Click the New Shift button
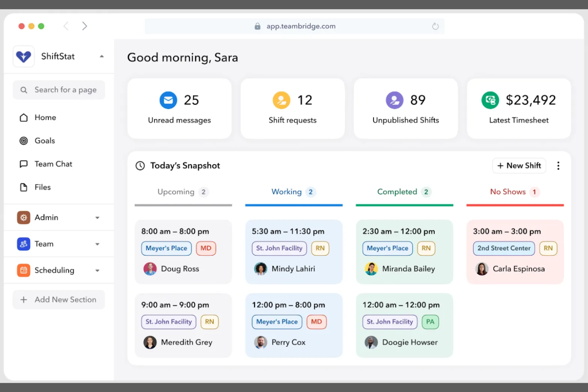This screenshot has height=392, width=588. (x=519, y=166)
